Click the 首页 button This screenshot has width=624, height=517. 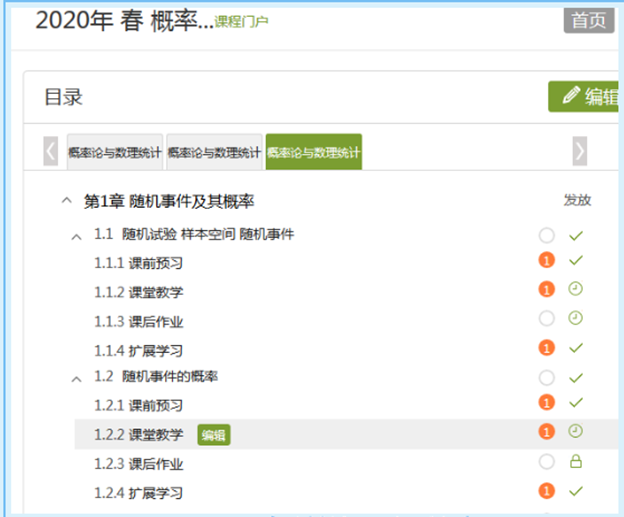[x=588, y=21]
